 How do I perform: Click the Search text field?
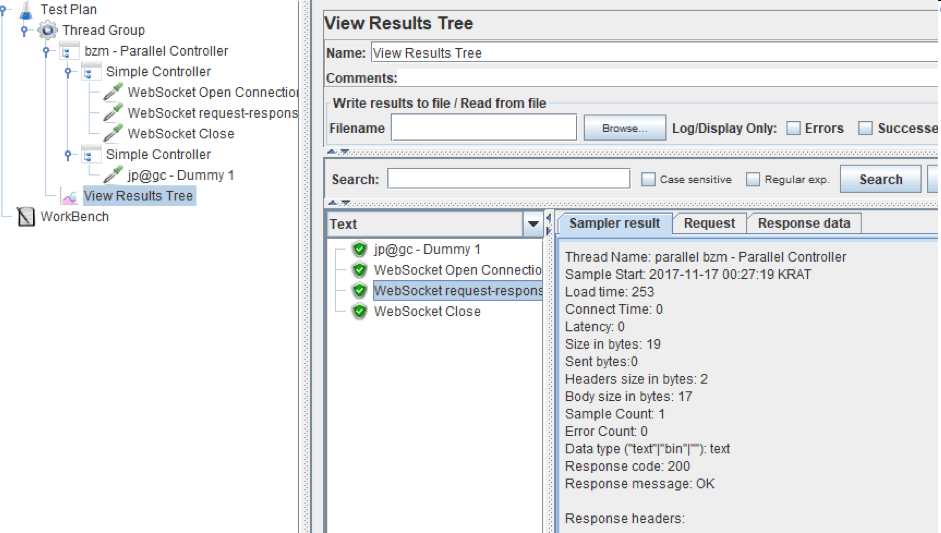508,179
